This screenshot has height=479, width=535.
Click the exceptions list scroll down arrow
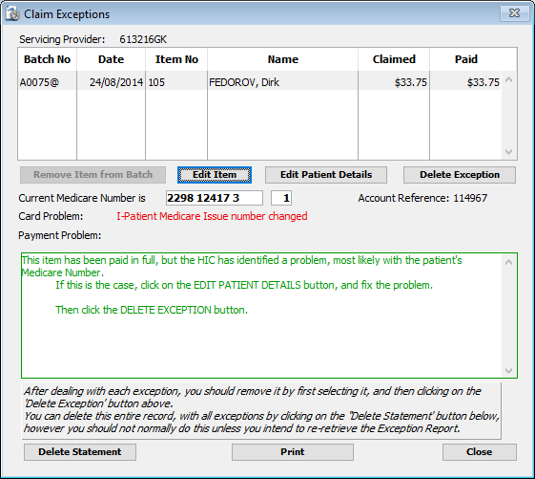click(x=509, y=152)
